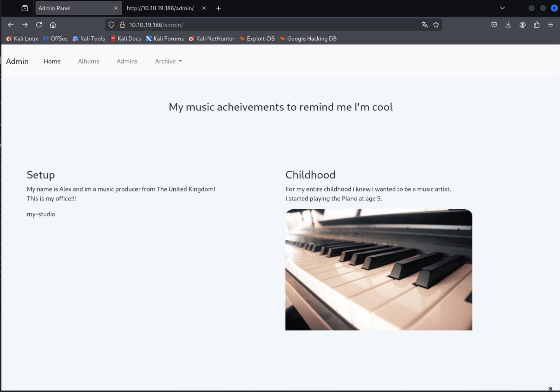Screen dimensions: 560x392
Task: Click the browser Back arrow button
Action: pyautogui.click(x=11, y=25)
